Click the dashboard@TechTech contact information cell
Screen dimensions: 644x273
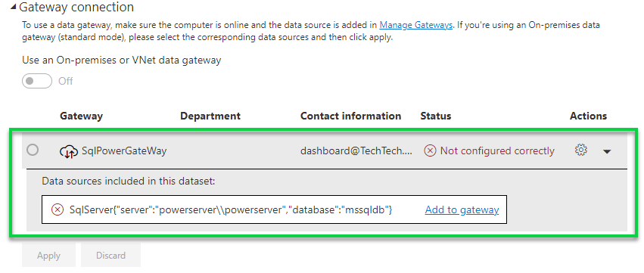(356, 151)
